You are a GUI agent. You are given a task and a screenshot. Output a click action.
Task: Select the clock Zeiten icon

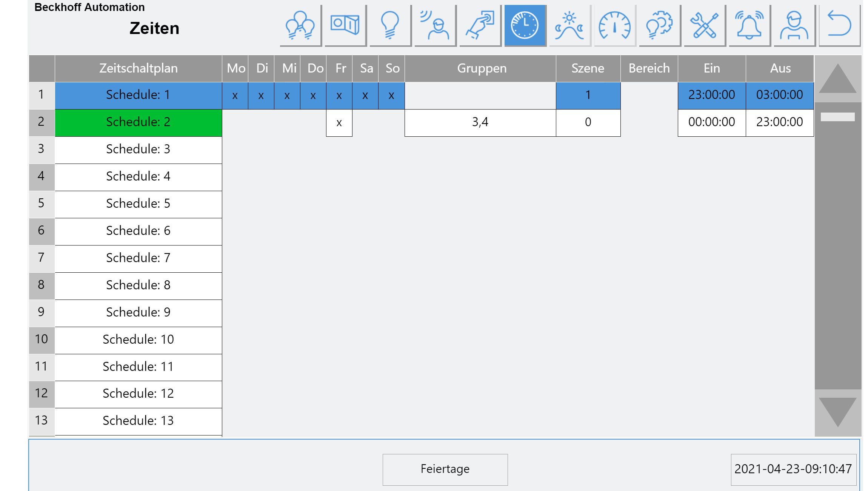pyautogui.click(x=525, y=25)
